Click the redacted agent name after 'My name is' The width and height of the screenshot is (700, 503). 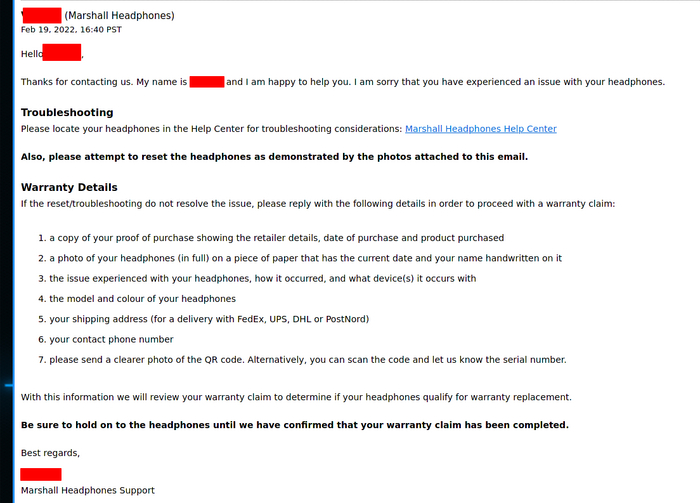point(206,82)
